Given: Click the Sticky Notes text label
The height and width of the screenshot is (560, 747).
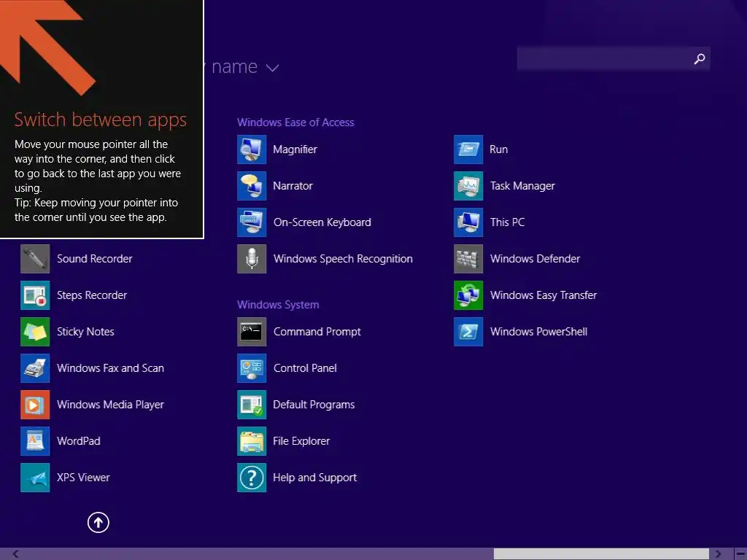Looking at the screenshot, I should [x=86, y=332].
